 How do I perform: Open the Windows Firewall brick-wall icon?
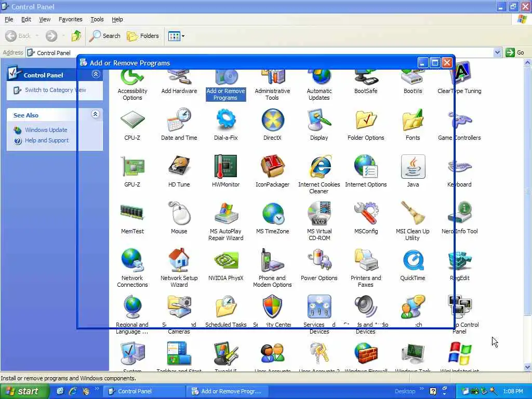click(x=366, y=353)
